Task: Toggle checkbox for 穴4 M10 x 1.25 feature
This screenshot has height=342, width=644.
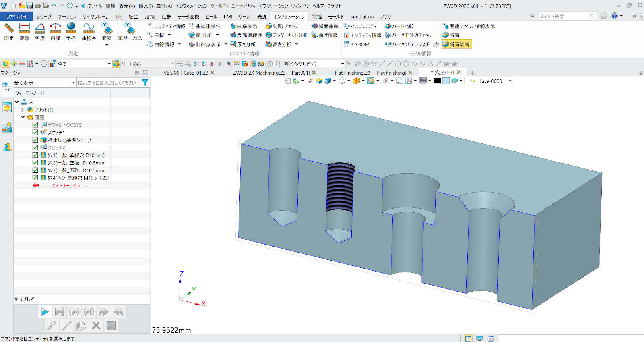Action: [x=35, y=178]
